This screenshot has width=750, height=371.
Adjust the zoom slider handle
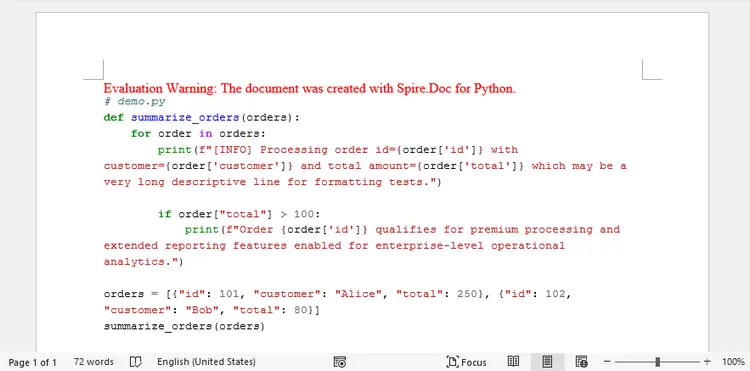pyautogui.click(x=658, y=362)
